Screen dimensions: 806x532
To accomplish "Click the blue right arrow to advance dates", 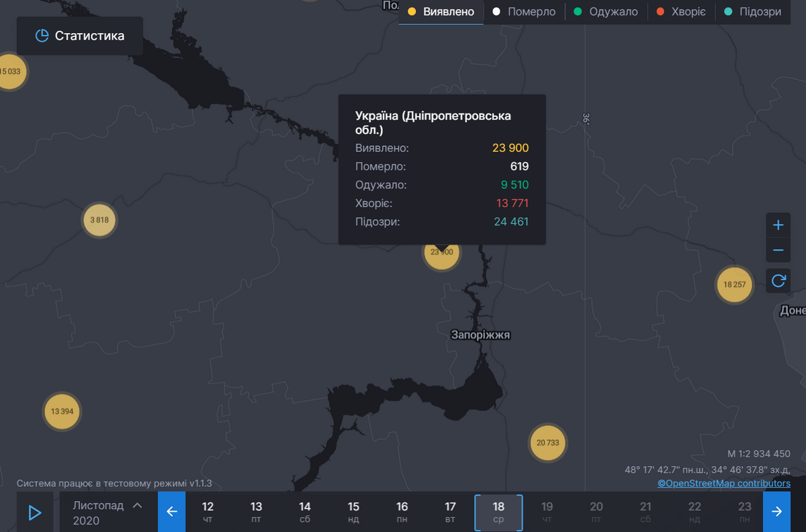I will point(776,512).
